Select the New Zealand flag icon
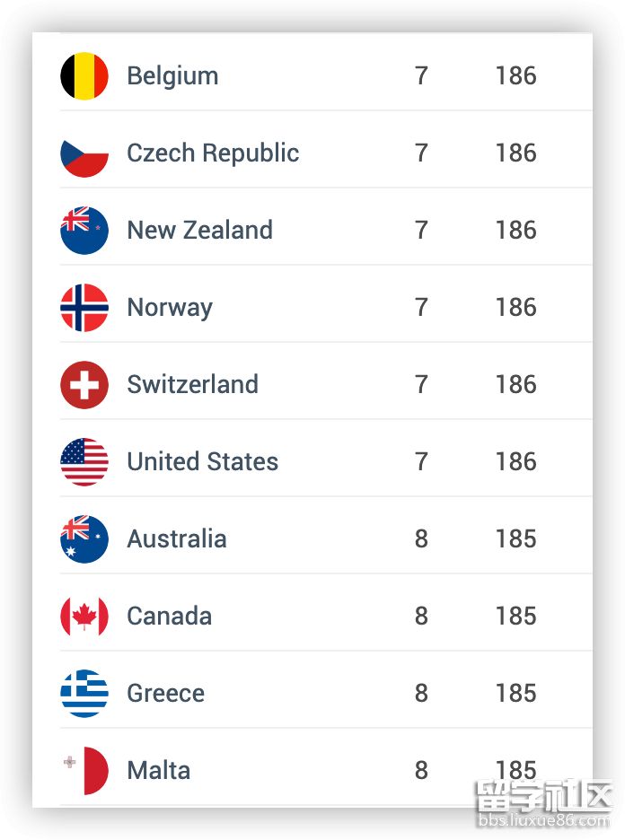Screen dimensions: 625x840 click(x=84, y=231)
